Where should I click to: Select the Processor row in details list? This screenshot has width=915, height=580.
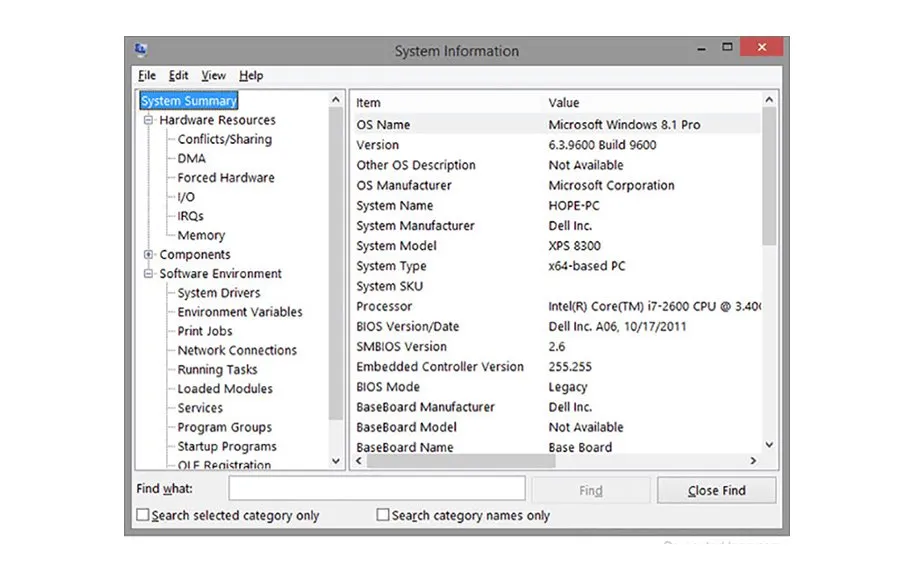point(384,306)
